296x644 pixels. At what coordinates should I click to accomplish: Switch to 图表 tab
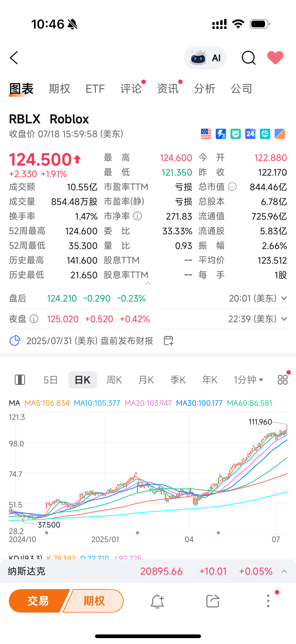coord(21,89)
